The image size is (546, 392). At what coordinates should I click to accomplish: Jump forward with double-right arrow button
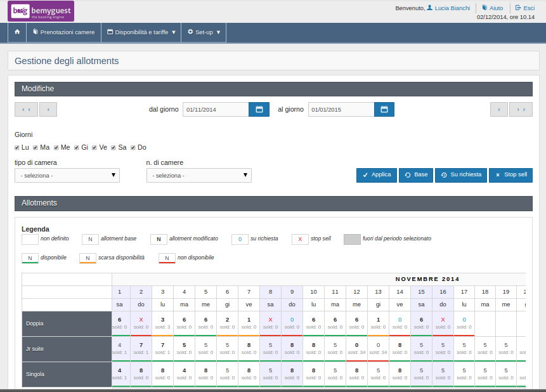point(521,110)
